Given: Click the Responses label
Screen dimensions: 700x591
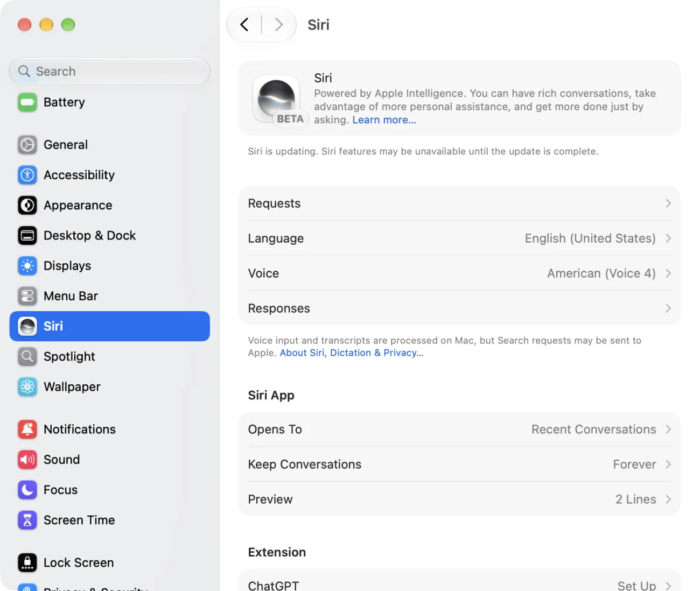Looking at the screenshot, I should [x=279, y=308].
